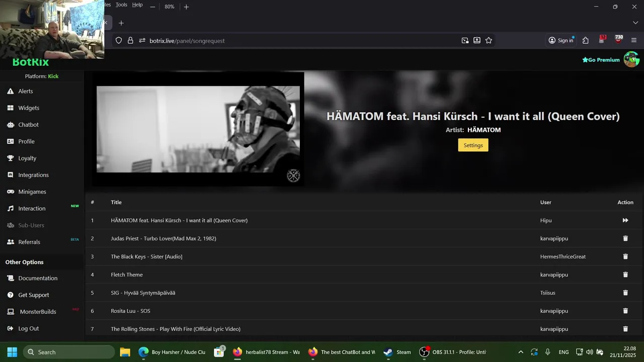Click the User column header
Image resolution: width=644 pixels, height=362 pixels.
point(546,202)
